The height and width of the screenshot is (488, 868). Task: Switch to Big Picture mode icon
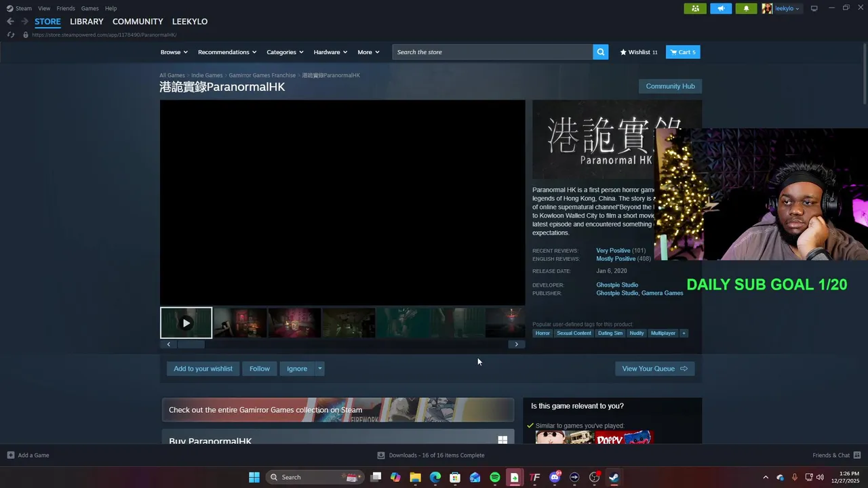(x=814, y=8)
